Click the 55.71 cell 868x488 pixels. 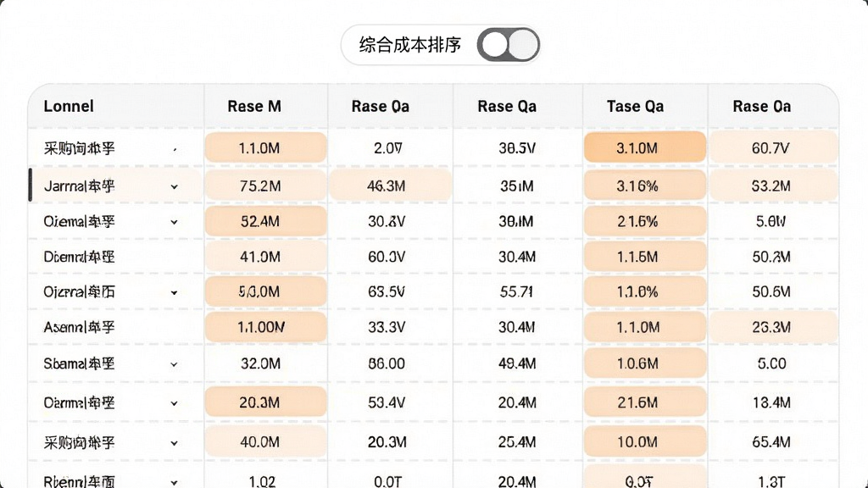coord(516,291)
